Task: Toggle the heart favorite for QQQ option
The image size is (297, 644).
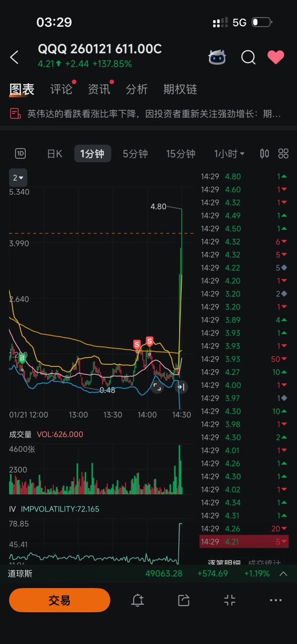Action: point(276,57)
